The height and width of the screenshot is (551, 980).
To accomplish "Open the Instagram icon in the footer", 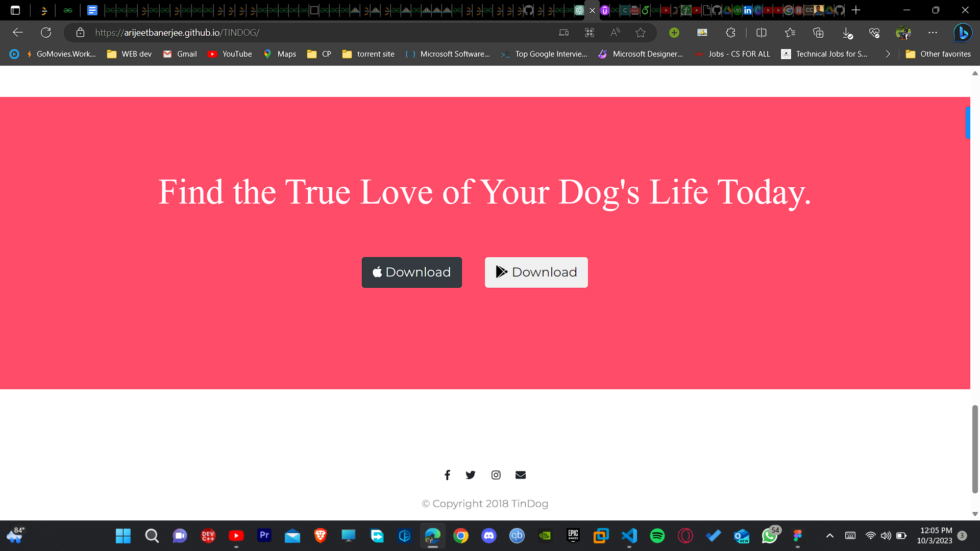I will point(496,474).
